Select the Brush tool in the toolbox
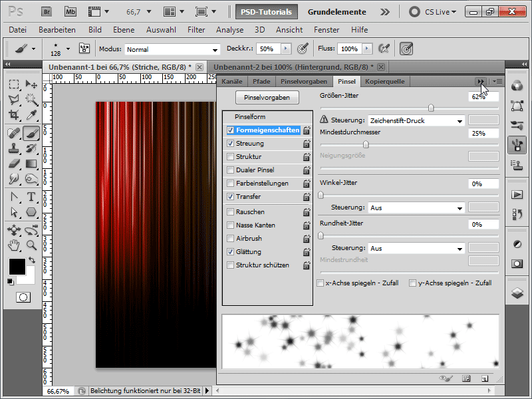Viewport: 532px width, 399px height. (31, 133)
